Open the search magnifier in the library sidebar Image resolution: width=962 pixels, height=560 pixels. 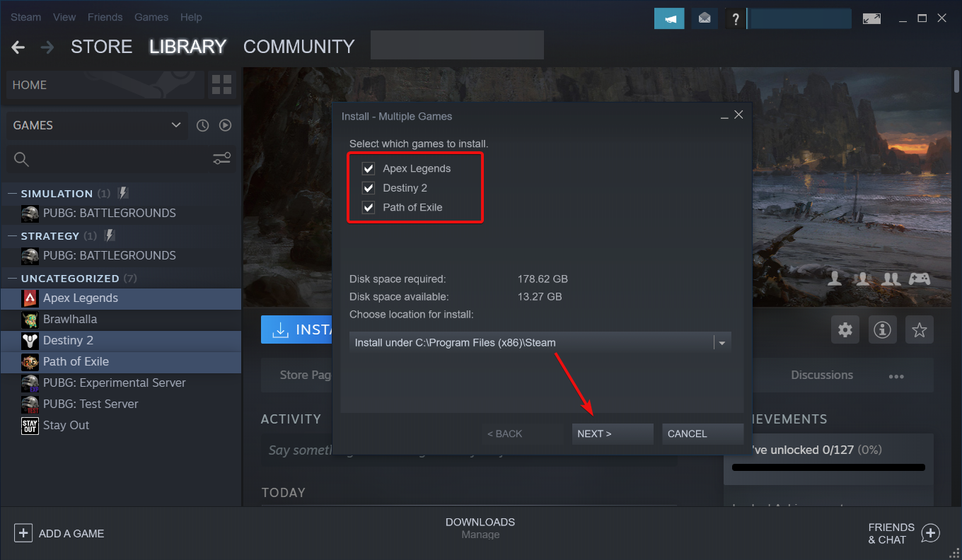(21, 159)
